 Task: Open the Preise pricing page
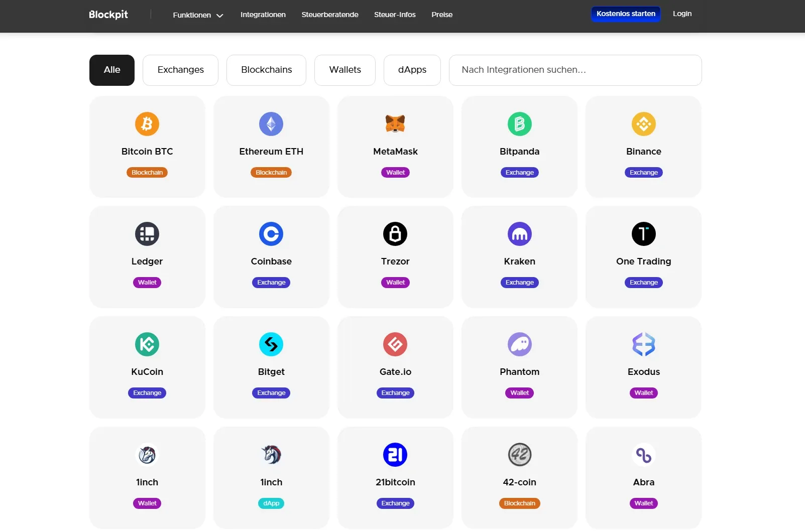pos(442,15)
